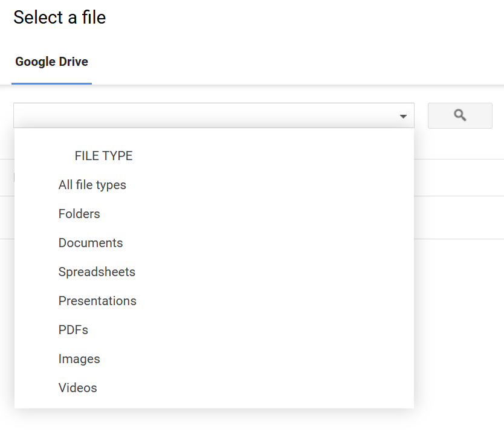
Task: Select "Images" in the file type list
Action: click(x=79, y=359)
